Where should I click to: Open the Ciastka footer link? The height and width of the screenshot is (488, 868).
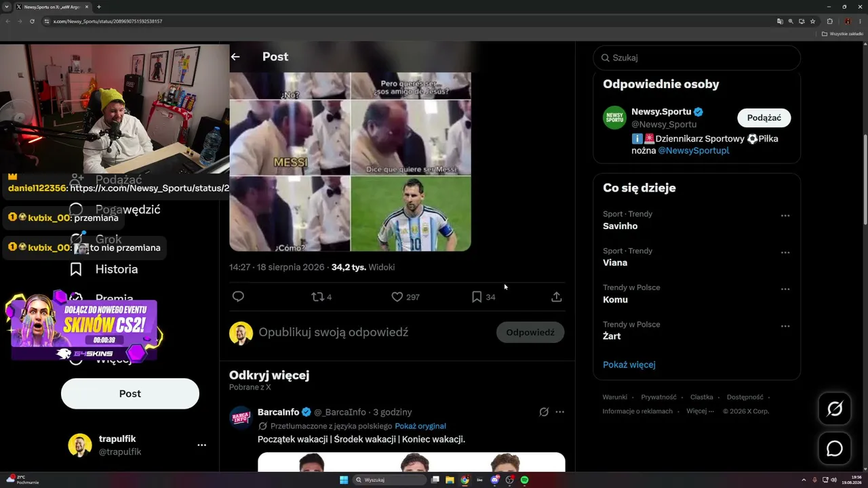coord(702,397)
